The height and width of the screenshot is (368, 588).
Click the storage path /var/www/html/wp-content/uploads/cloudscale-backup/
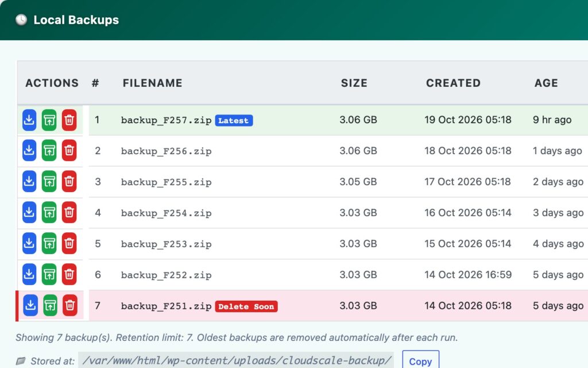[x=236, y=361]
